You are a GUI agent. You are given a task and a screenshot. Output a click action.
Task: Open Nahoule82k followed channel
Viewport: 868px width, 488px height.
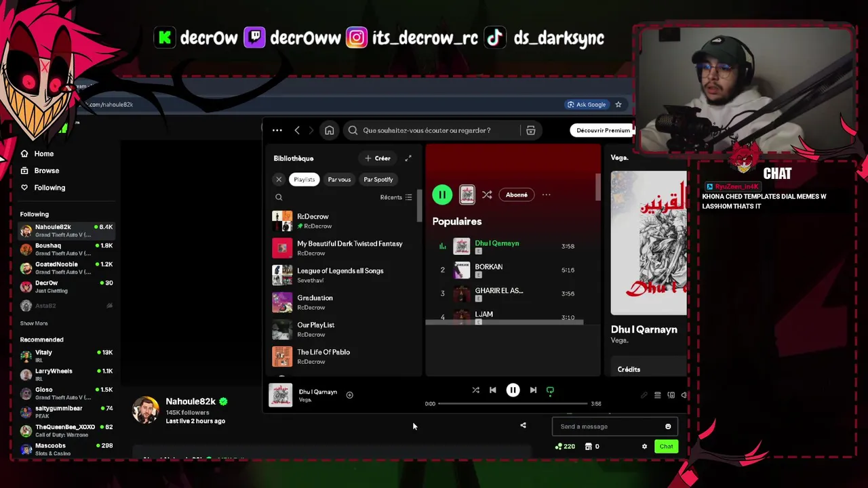[x=66, y=230]
